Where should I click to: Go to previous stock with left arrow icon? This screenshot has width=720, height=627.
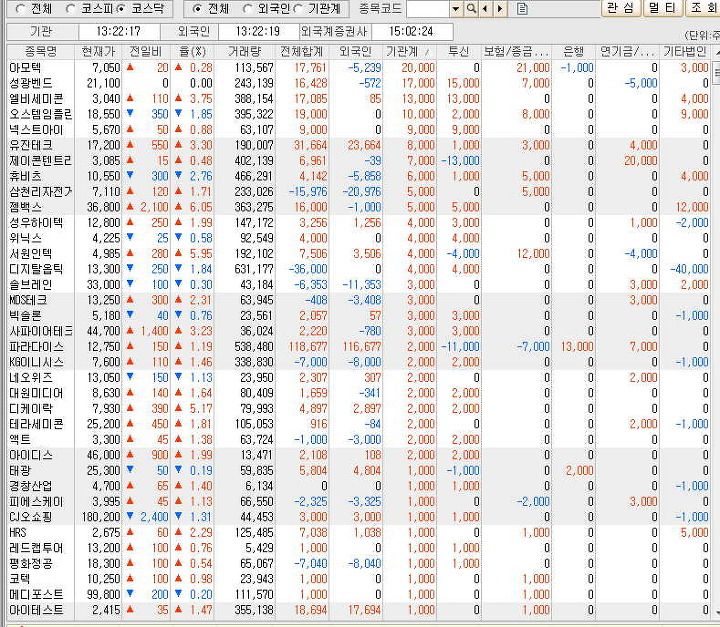coord(485,8)
